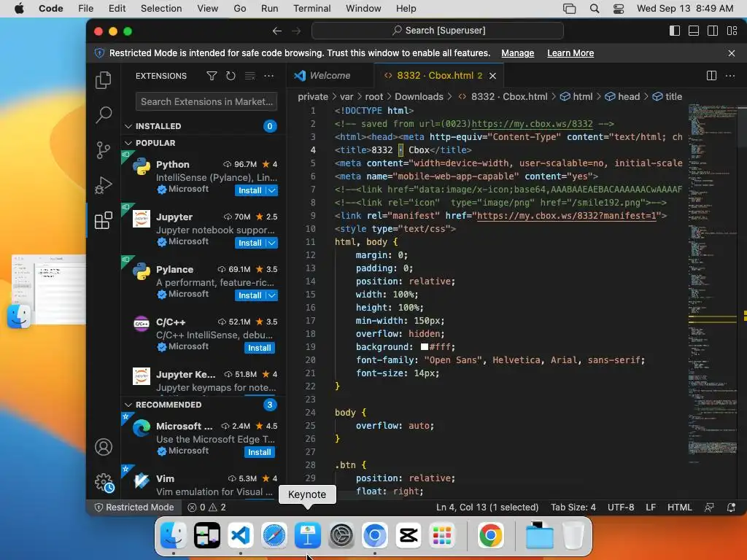This screenshot has width=747, height=560.
Task: Open the Selection menu
Action: [161, 9]
